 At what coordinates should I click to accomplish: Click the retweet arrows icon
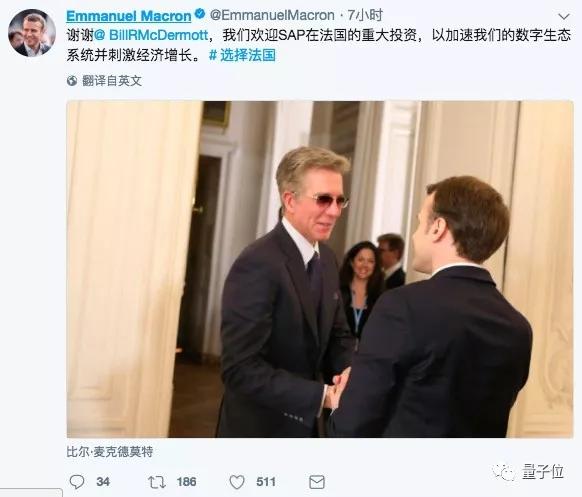(x=156, y=482)
